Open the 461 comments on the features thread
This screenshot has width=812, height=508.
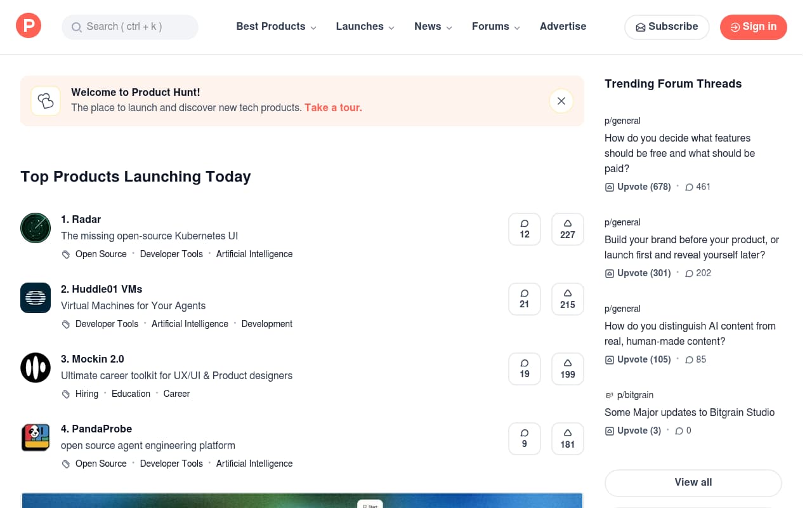coord(698,187)
